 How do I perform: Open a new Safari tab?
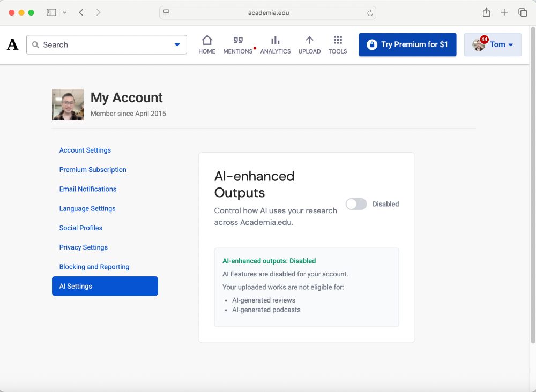coord(504,13)
